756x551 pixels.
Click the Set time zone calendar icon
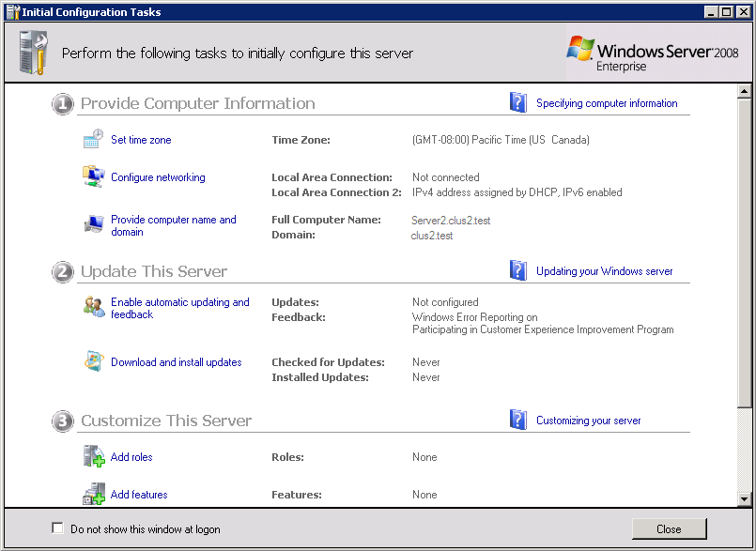tap(93, 138)
